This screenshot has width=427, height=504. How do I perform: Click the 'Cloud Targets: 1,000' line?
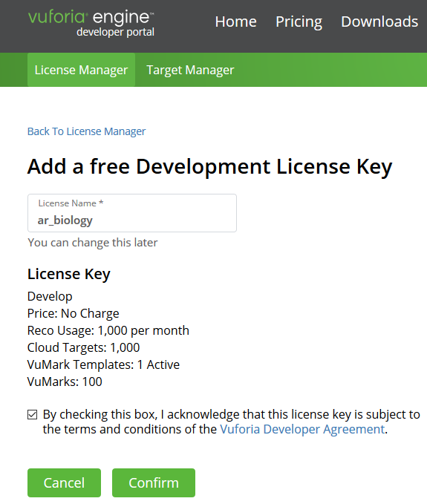[84, 348]
